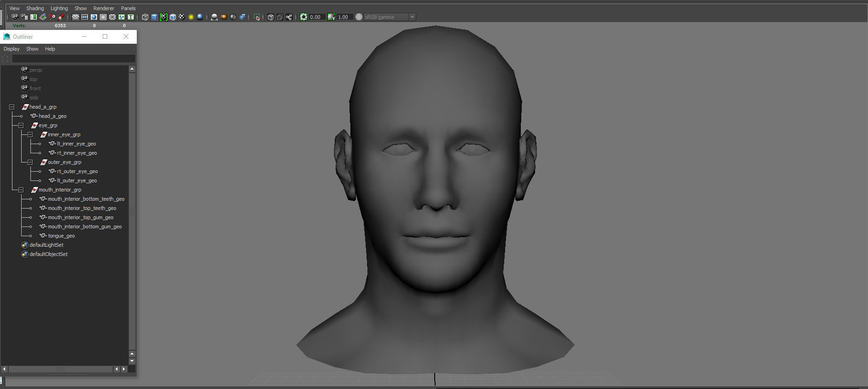This screenshot has height=389, width=868.
Task: Enable Textured display checker icon
Action: click(182, 17)
